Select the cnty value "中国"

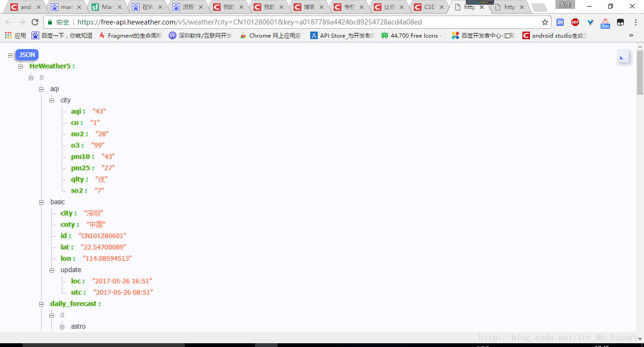pos(96,225)
